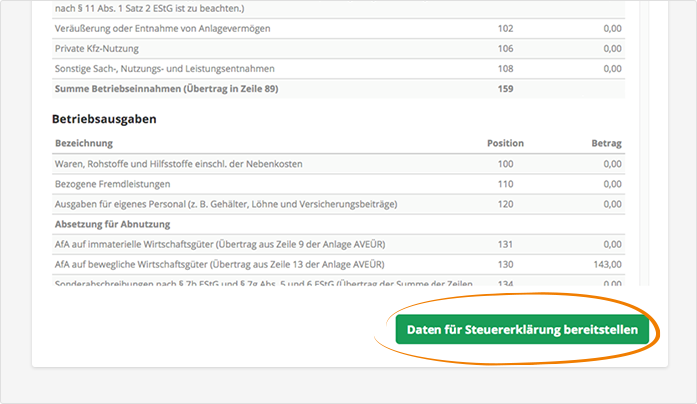Click the 'Betrag' column header

pos(606,143)
